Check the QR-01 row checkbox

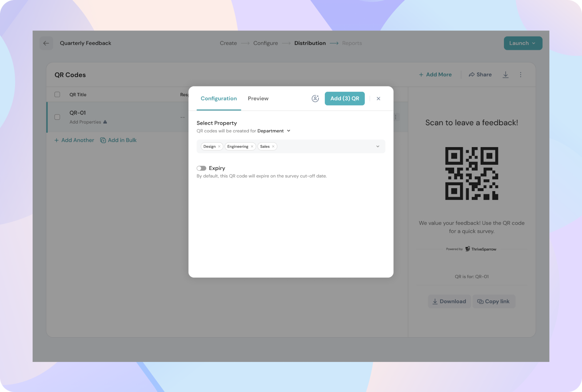pos(57,117)
